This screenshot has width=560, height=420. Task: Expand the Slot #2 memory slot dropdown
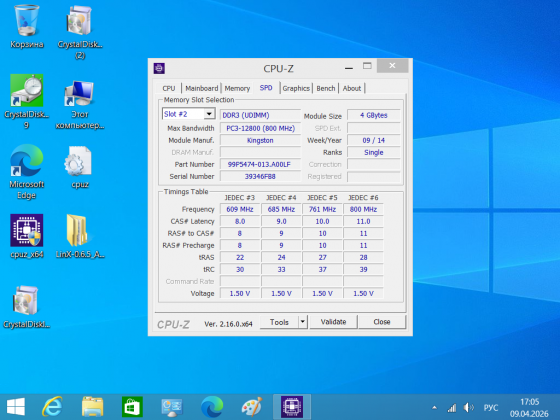click(209, 114)
